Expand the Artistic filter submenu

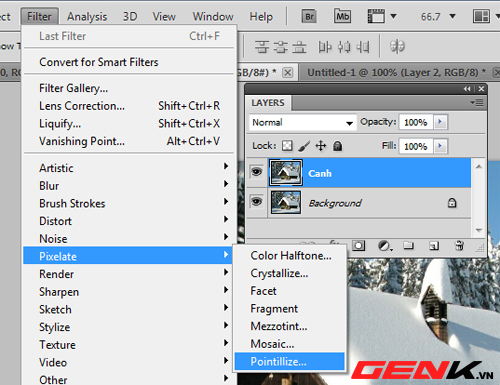127,168
